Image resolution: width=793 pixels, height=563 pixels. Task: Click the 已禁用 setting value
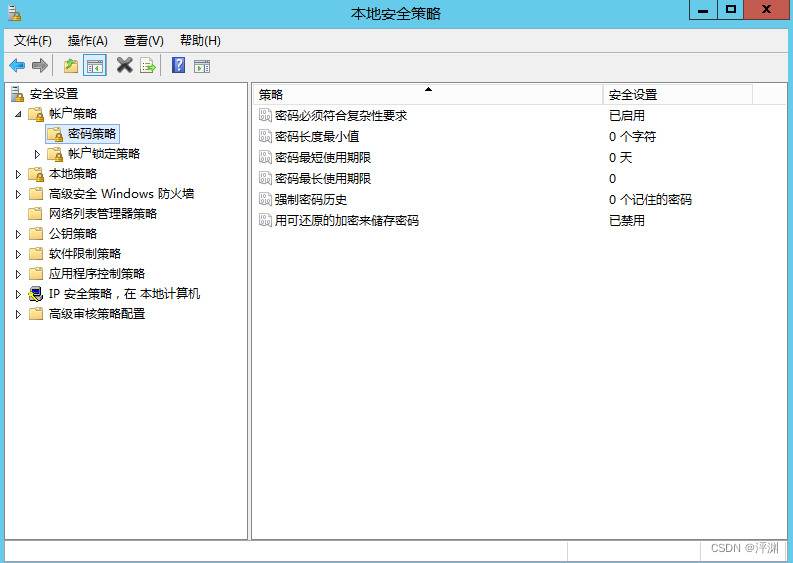pos(627,221)
